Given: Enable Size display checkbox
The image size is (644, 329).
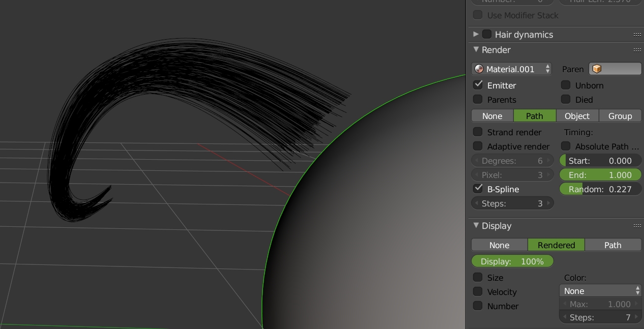Looking at the screenshot, I should [x=478, y=277].
